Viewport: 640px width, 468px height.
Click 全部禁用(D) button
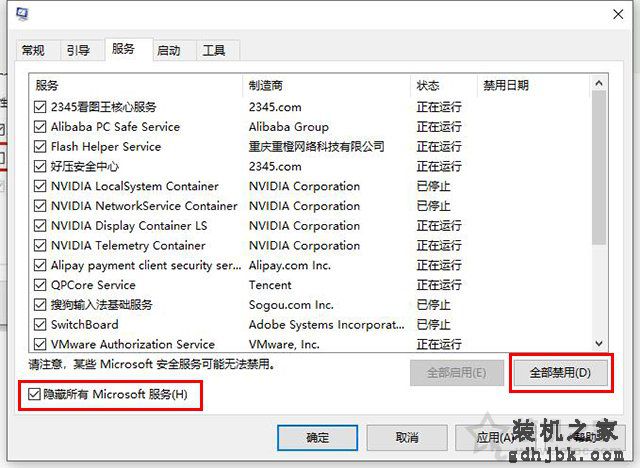[x=560, y=373]
